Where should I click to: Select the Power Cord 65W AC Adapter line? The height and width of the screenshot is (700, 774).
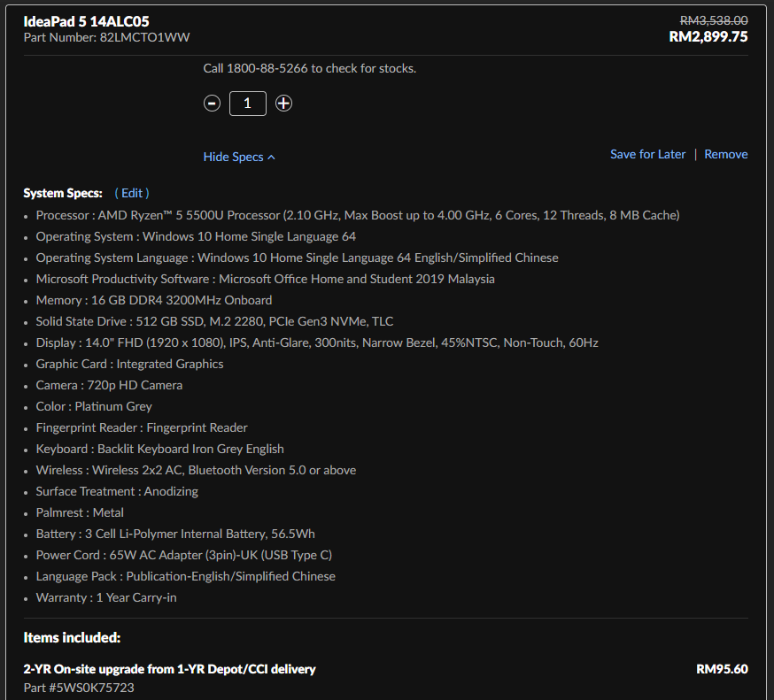(x=183, y=555)
